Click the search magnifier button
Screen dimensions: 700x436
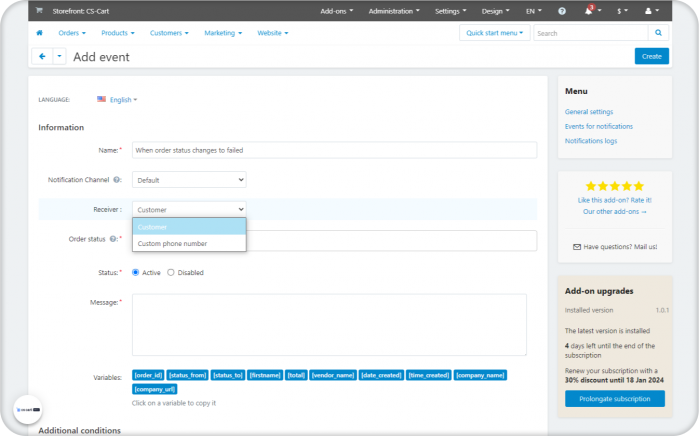click(658, 33)
